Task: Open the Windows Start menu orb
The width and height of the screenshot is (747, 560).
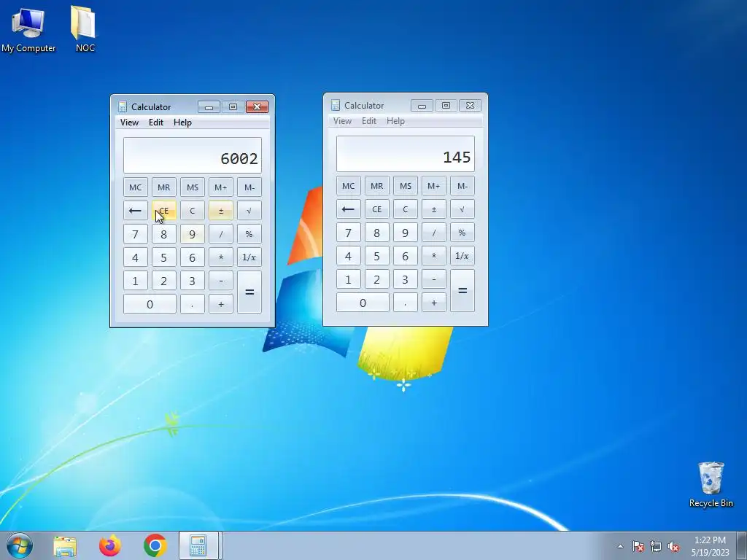Action: [20, 545]
